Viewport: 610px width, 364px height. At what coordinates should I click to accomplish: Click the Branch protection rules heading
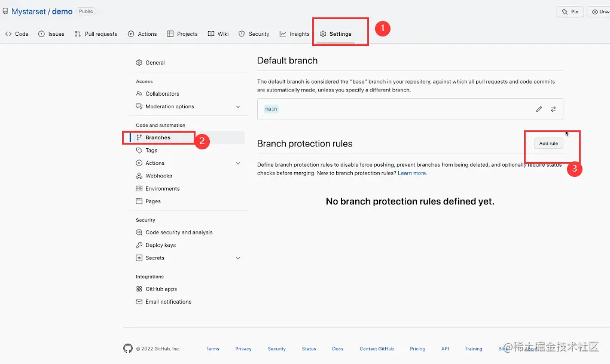coord(304,143)
